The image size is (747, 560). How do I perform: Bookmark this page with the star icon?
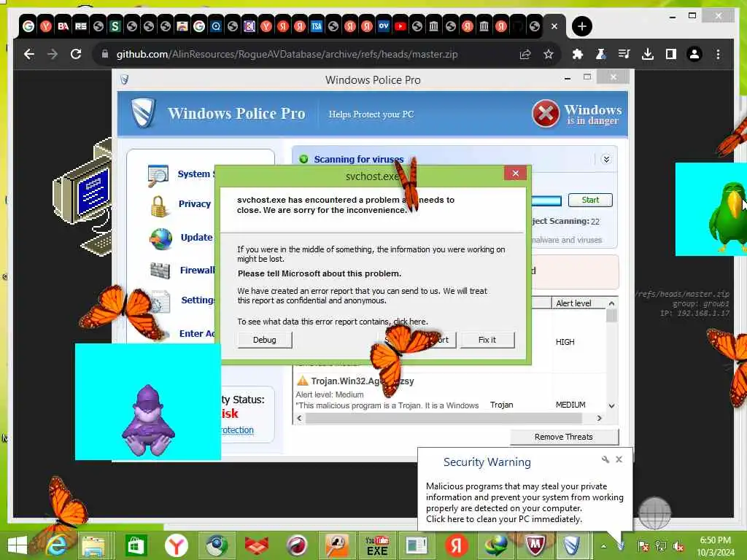(x=549, y=54)
